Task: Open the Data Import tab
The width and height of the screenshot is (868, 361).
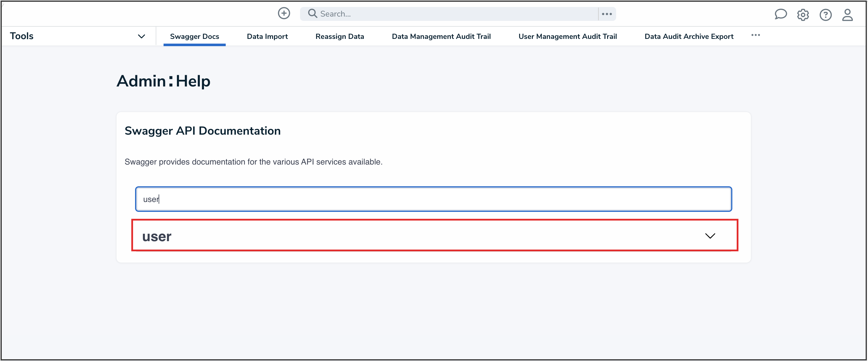Action: (x=267, y=36)
